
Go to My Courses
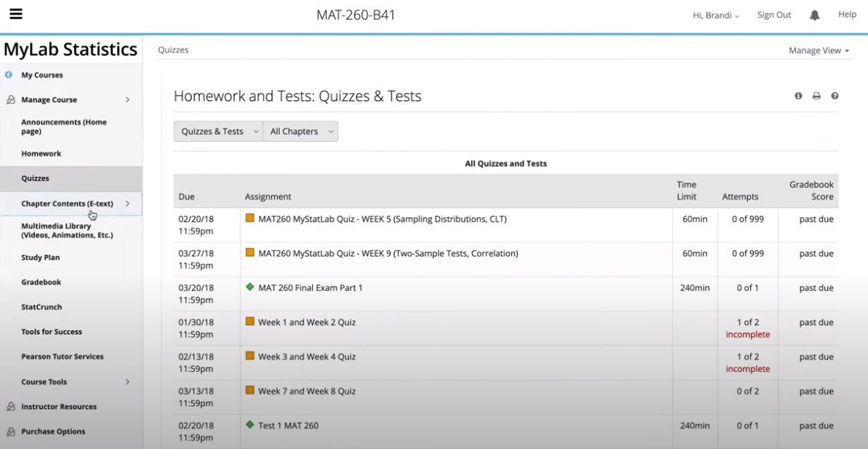point(42,75)
